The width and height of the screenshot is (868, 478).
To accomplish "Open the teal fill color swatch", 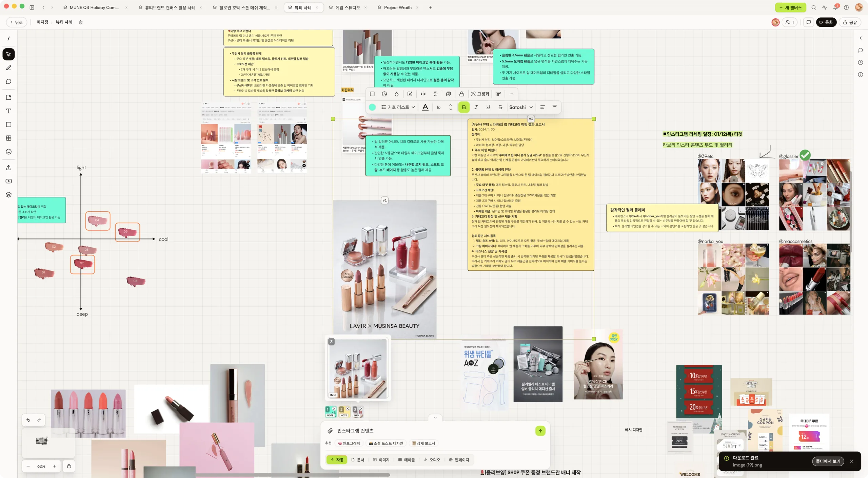I will [372, 107].
